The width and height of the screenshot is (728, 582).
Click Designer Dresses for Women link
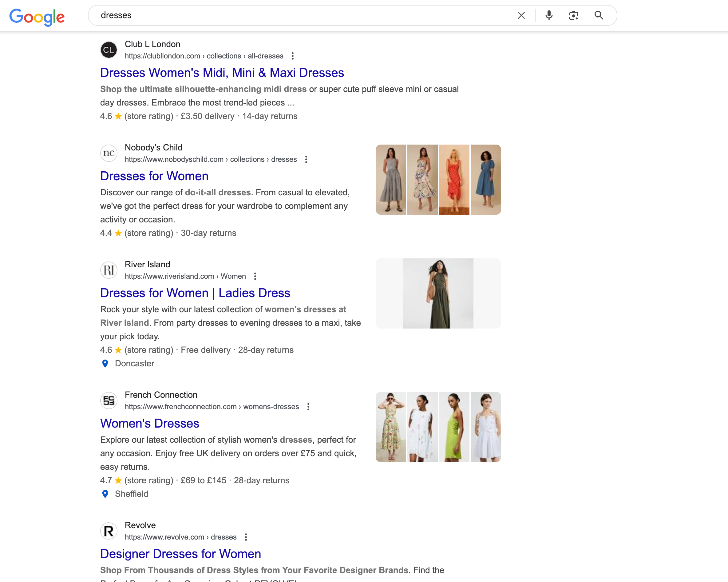coord(180,554)
